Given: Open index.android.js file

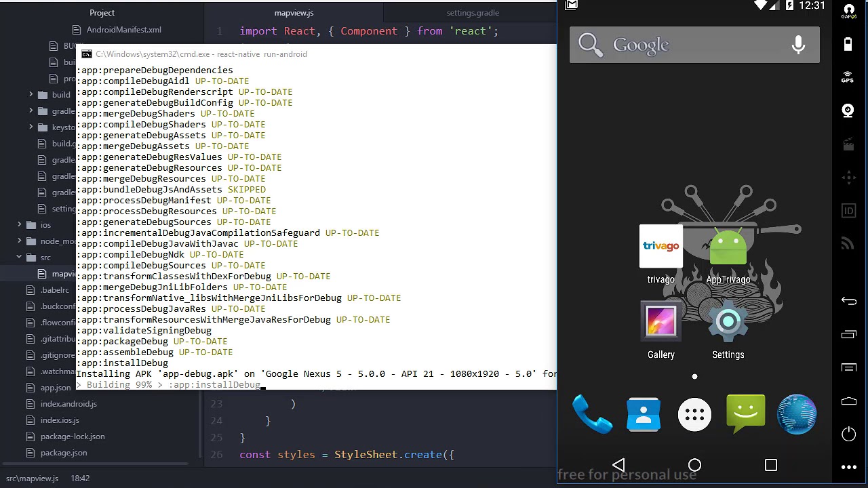Looking at the screenshot, I should (68, 404).
